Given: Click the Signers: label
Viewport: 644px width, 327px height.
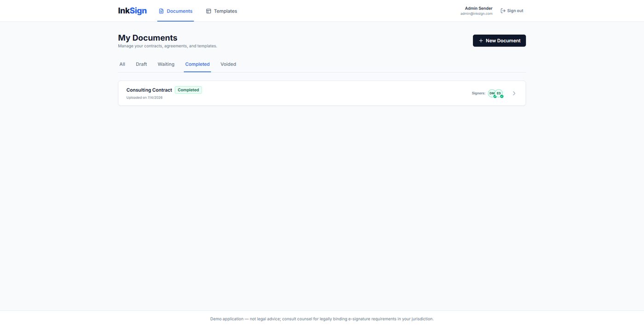Looking at the screenshot, I should (x=478, y=93).
